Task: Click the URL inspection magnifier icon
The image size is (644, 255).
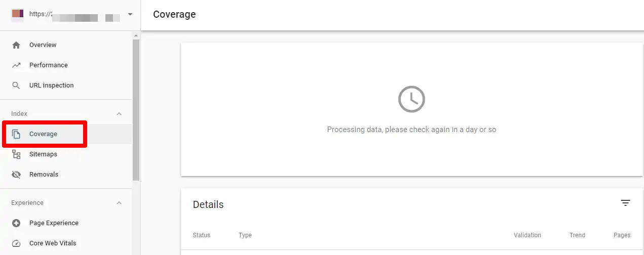Action: [x=16, y=86]
